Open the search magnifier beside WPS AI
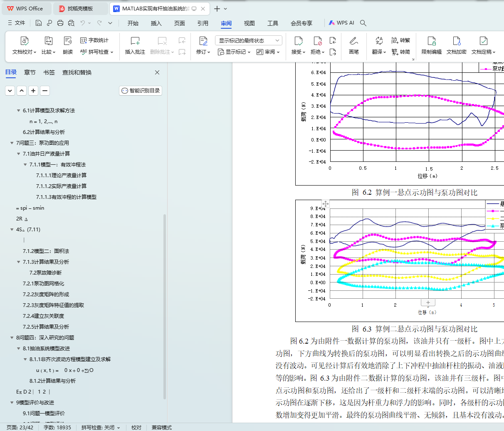504x431 pixels. click(363, 23)
